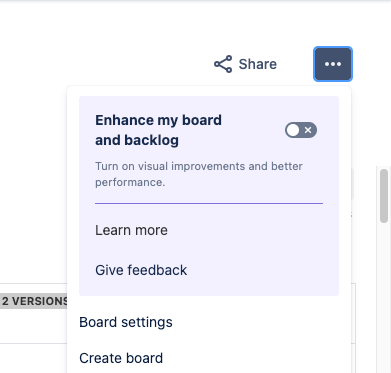The image size is (391, 373).
Task: Click the Enhance my board and backlog heading
Action: (x=158, y=130)
